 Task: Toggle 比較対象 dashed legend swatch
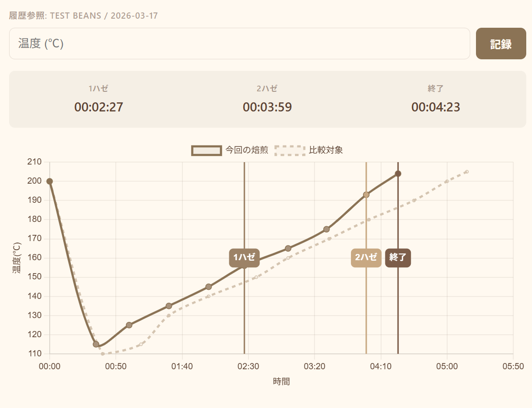tap(290, 151)
